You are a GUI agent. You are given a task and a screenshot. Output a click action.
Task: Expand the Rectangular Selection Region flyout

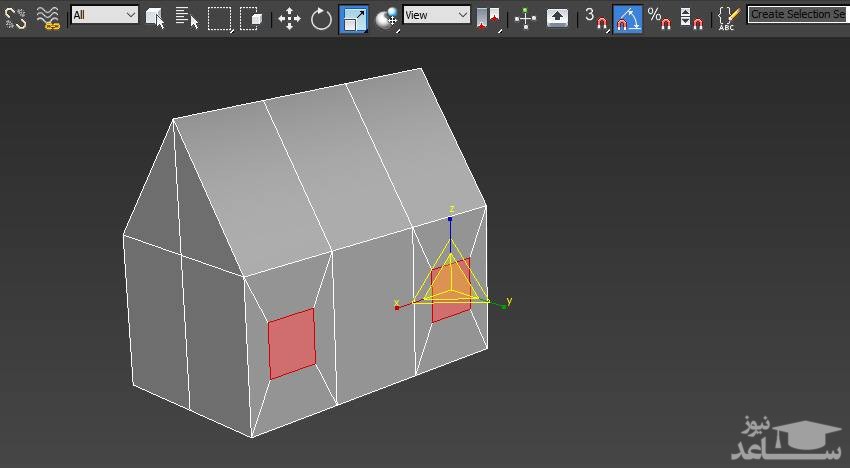click(x=220, y=18)
